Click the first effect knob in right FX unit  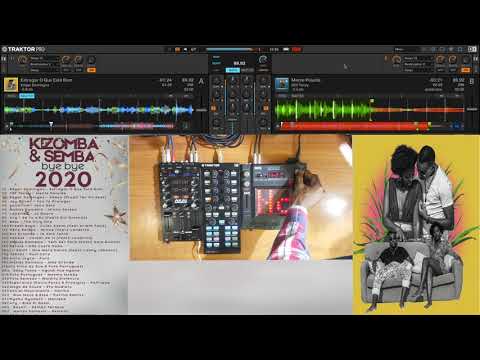[x=440, y=60]
